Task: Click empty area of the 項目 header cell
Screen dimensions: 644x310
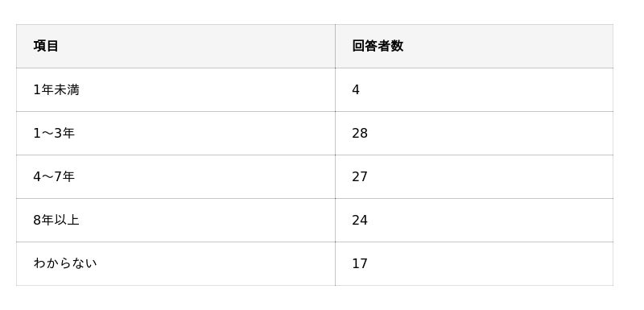Action: [x=197, y=46]
